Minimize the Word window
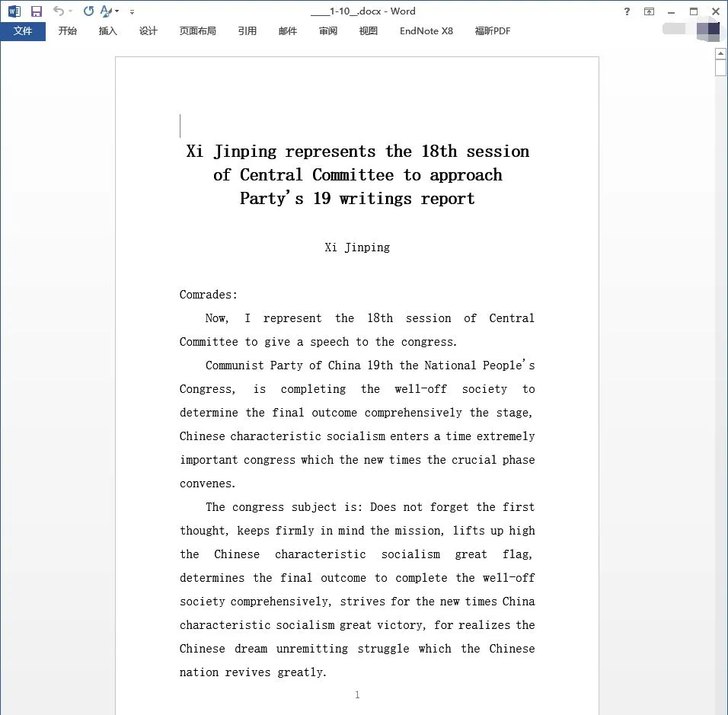 point(672,12)
